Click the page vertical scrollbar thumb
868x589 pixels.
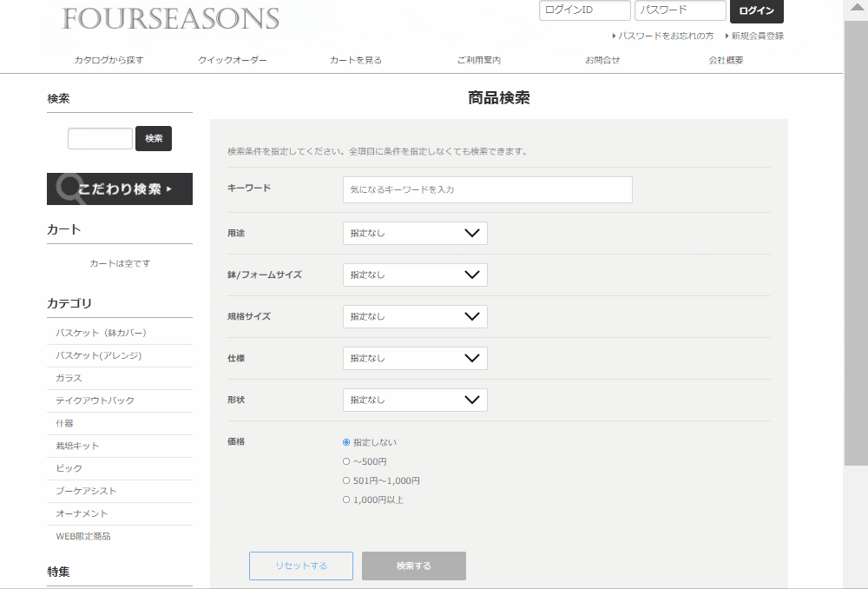pos(855,242)
